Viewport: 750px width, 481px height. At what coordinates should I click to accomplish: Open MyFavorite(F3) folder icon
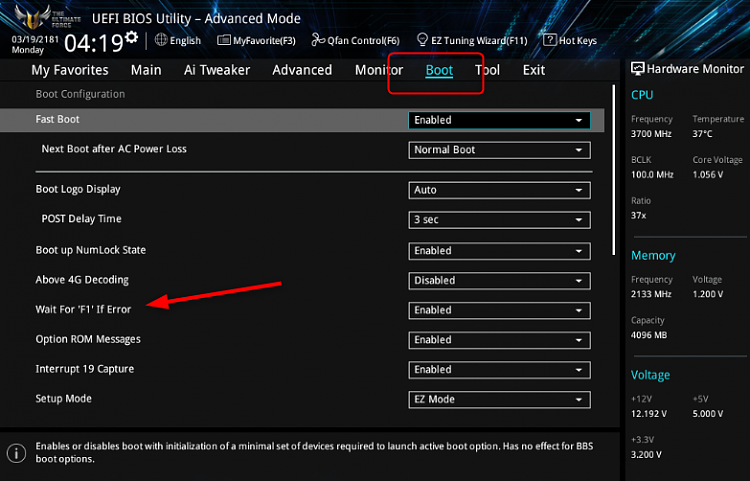[x=223, y=40]
